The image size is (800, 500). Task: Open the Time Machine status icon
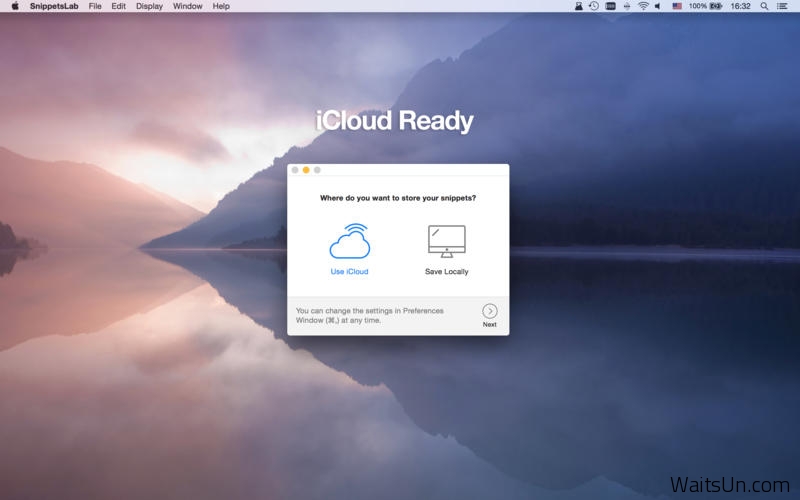click(594, 6)
